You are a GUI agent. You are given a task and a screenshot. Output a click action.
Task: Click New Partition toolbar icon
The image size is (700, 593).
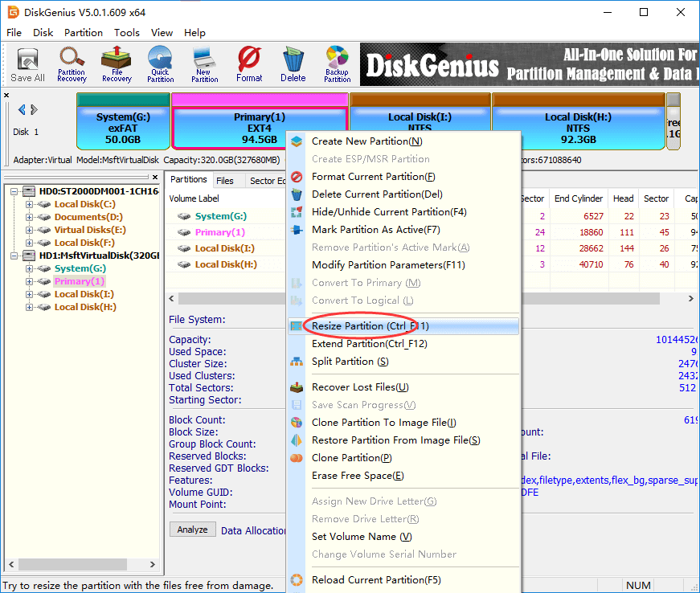click(x=204, y=64)
